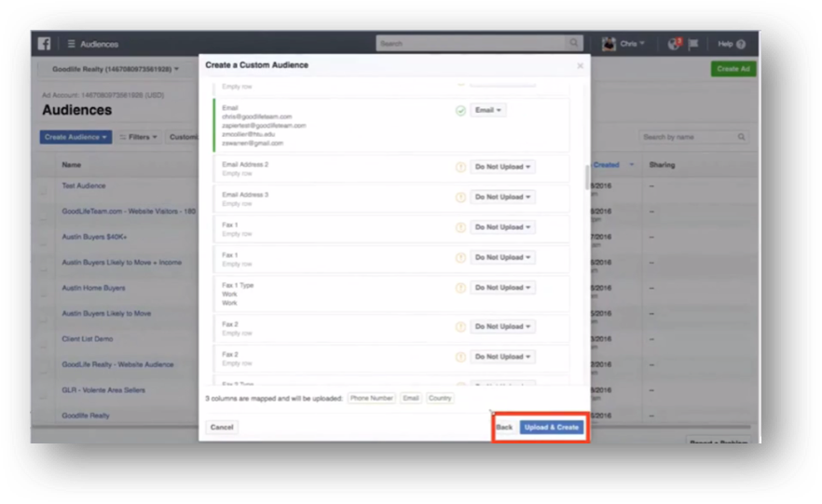Open the hamburger menu beside Audiences

click(71, 44)
